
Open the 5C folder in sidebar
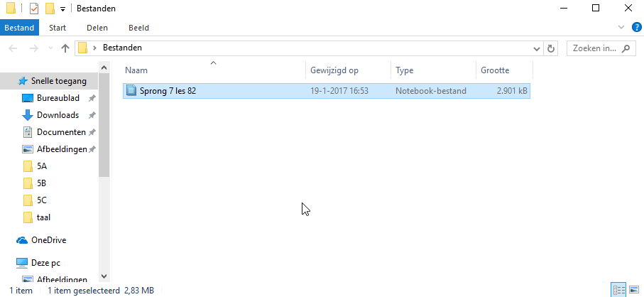click(42, 200)
